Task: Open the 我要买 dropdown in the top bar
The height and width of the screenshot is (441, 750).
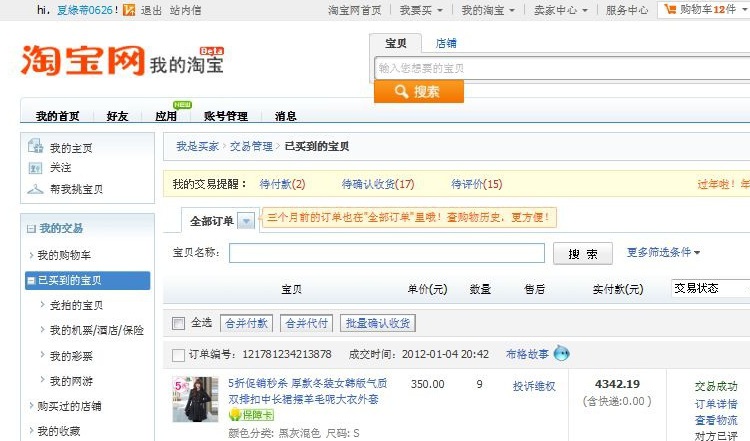Action: 421,10
